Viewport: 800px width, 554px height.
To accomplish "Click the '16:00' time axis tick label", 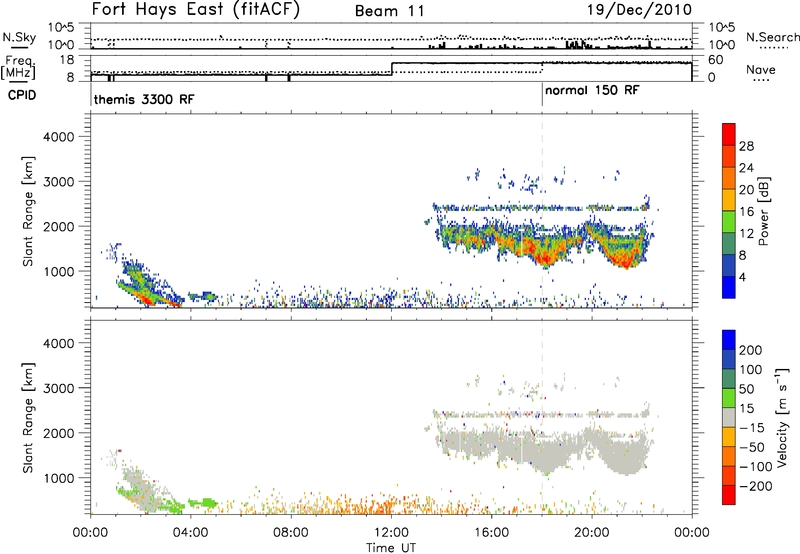I will click(491, 533).
